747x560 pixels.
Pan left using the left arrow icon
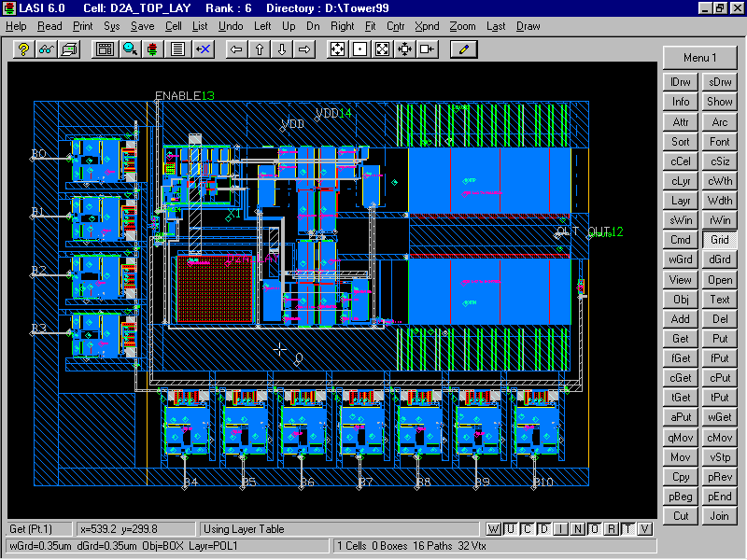237,49
